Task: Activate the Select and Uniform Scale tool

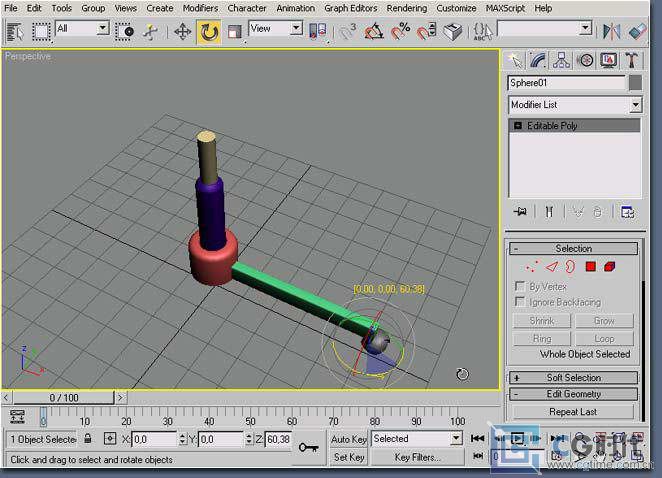Action: tap(234, 32)
